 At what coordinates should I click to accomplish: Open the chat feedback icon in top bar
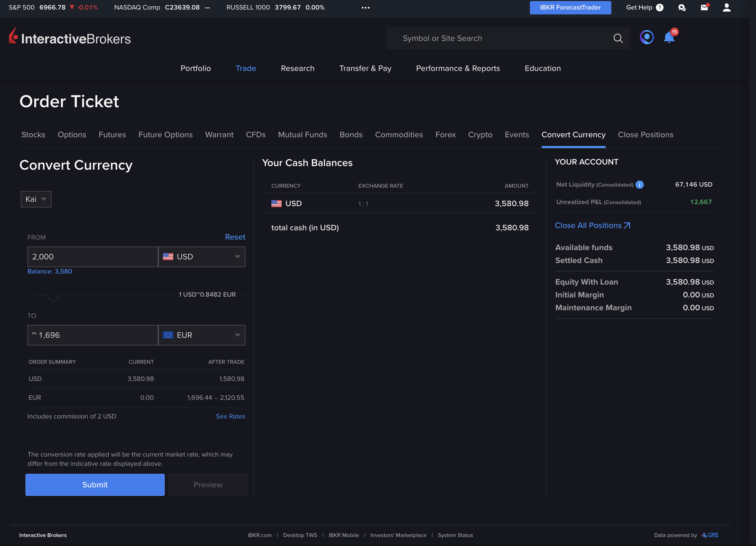pos(682,7)
